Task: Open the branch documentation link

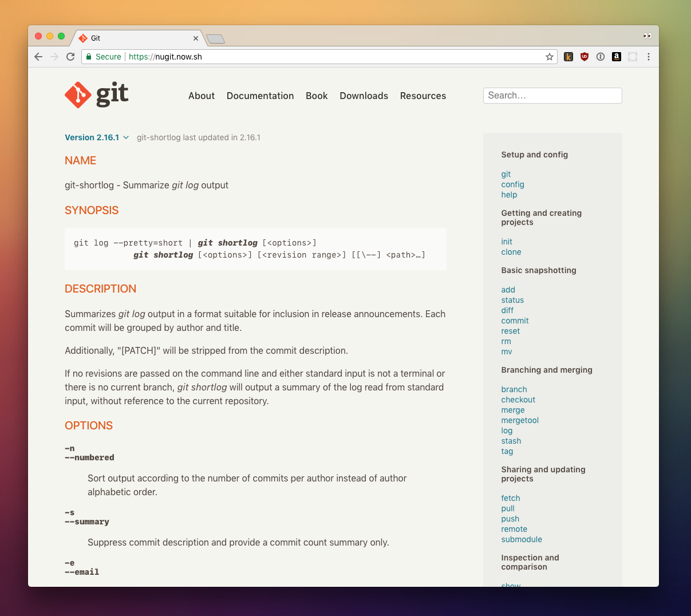Action: (514, 389)
